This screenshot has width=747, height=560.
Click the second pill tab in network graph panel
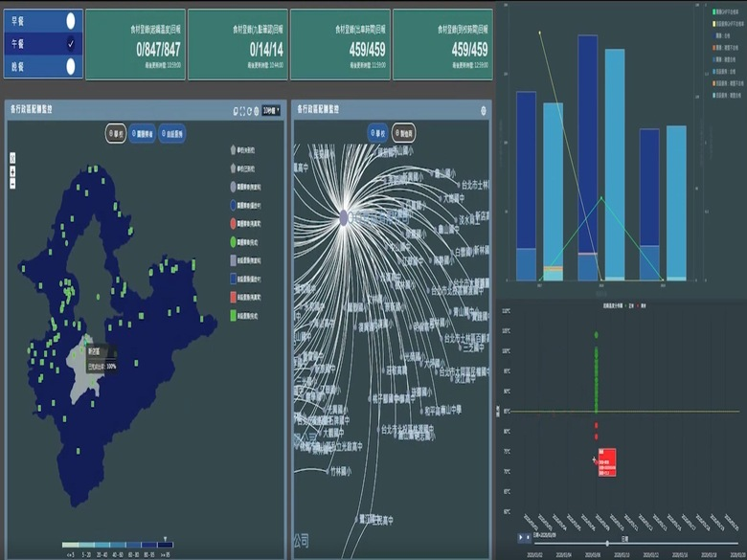tap(403, 133)
